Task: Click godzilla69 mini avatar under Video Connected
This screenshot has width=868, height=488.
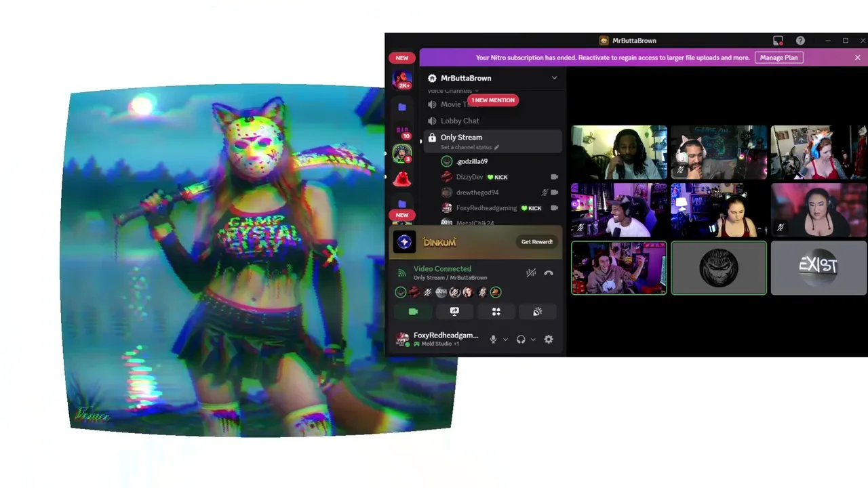Action: click(401, 292)
